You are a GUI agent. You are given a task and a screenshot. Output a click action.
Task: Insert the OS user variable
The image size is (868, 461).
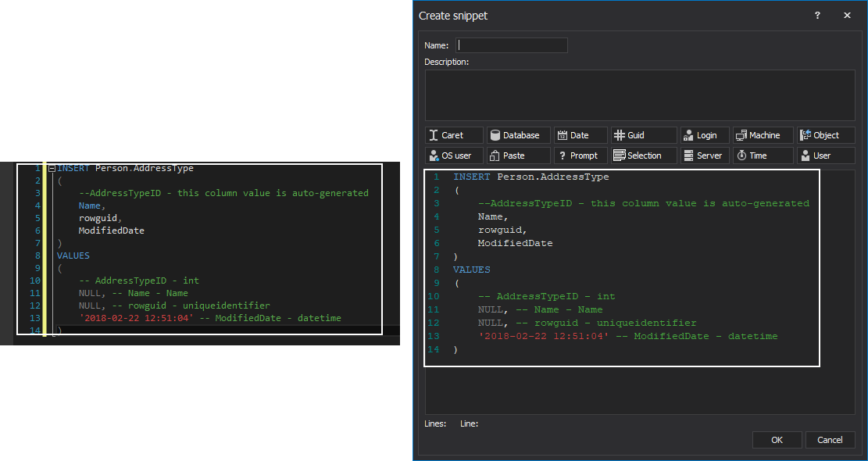tap(454, 155)
